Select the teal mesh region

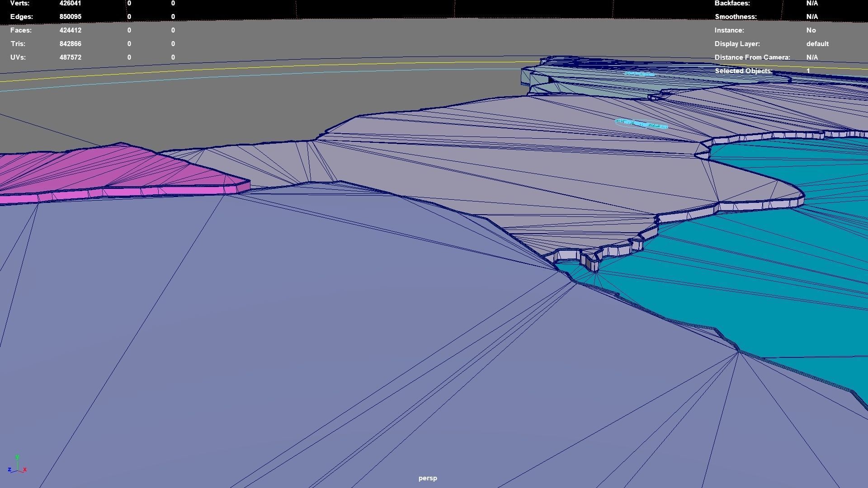point(769,271)
